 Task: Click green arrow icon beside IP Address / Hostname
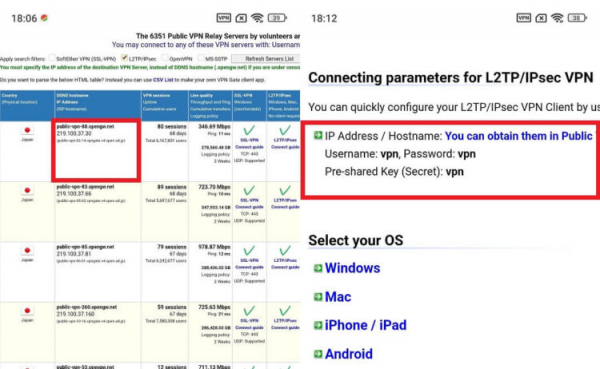click(318, 135)
